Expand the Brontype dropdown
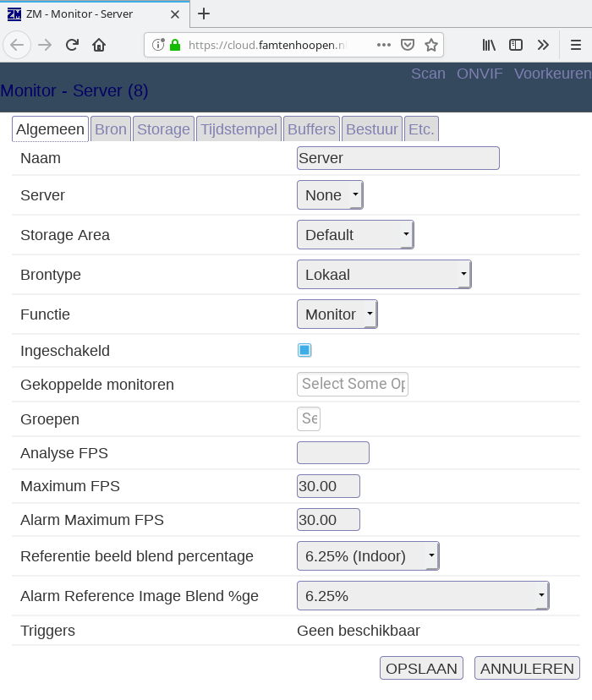This screenshot has width=592, height=700. (384, 275)
